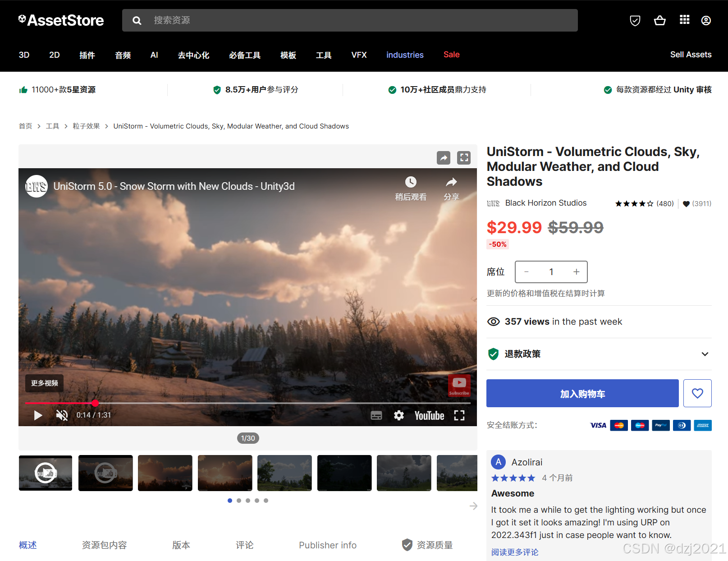Select the first carousel page dot
The height and width of the screenshot is (561, 728).
click(x=230, y=501)
